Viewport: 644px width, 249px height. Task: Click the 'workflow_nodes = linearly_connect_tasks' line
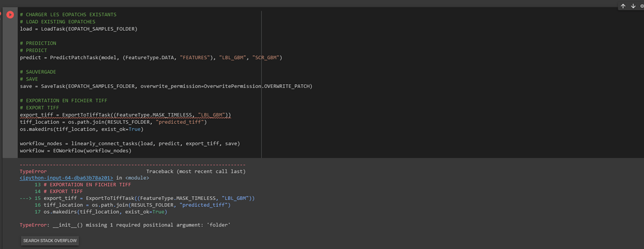pyautogui.click(x=130, y=143)
